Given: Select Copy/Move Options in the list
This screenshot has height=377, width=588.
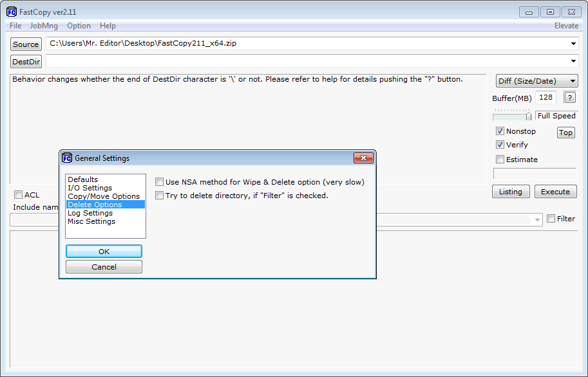Looking at the screenshot, I should [106, 196].
